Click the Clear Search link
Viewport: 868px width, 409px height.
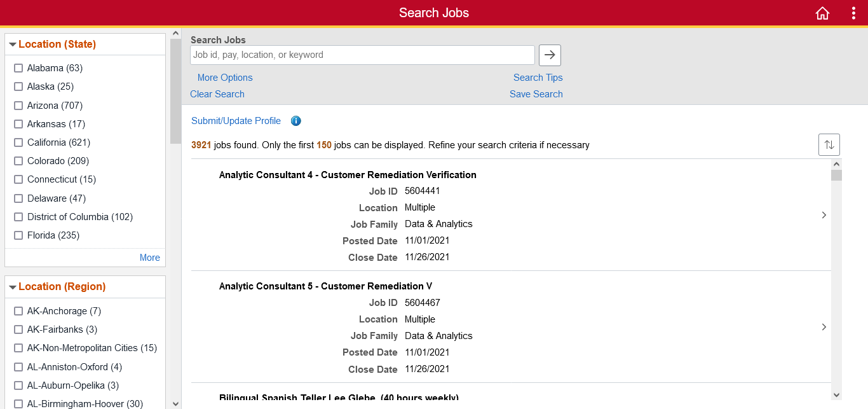(x=217, y=94)
